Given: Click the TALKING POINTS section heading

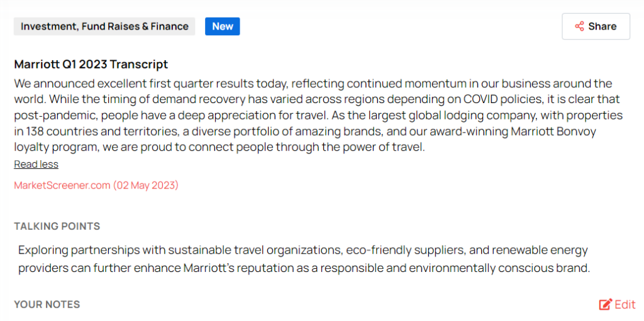Looking at the screenshot, I should pyautogui.click(x=57, y=226).
